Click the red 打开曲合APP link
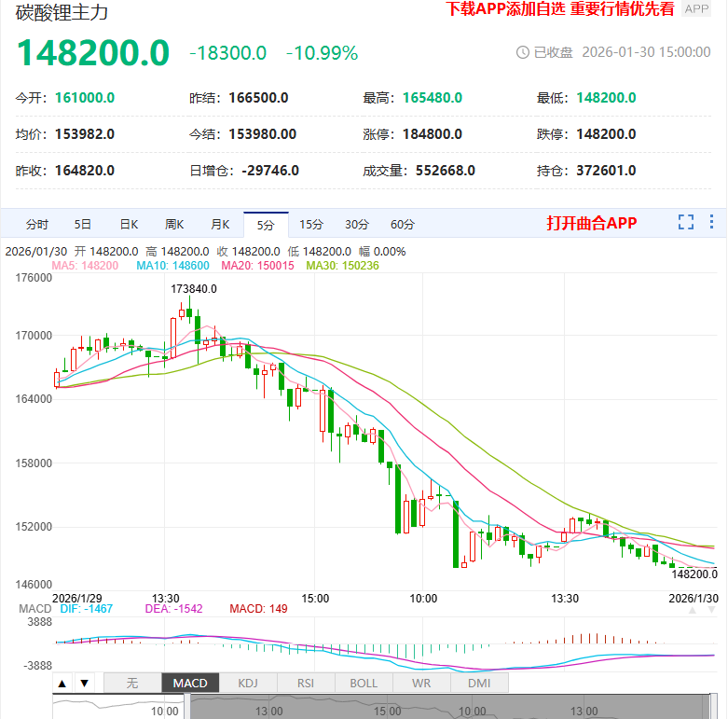Viewport: 728px width, 719px height. coord(591,224)
